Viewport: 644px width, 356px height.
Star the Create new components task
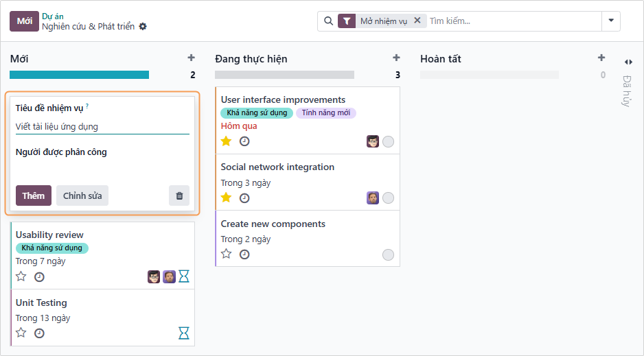coord(226,254)
